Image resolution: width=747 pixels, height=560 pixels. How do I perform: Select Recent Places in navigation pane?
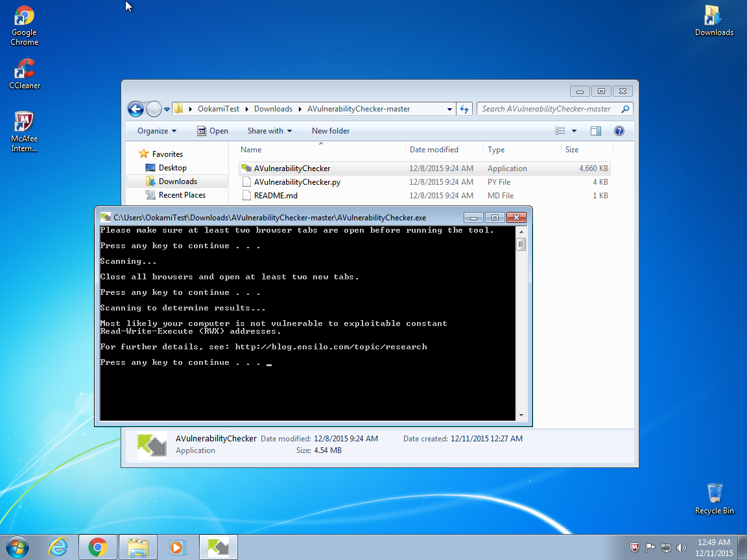tap(182, 195)
